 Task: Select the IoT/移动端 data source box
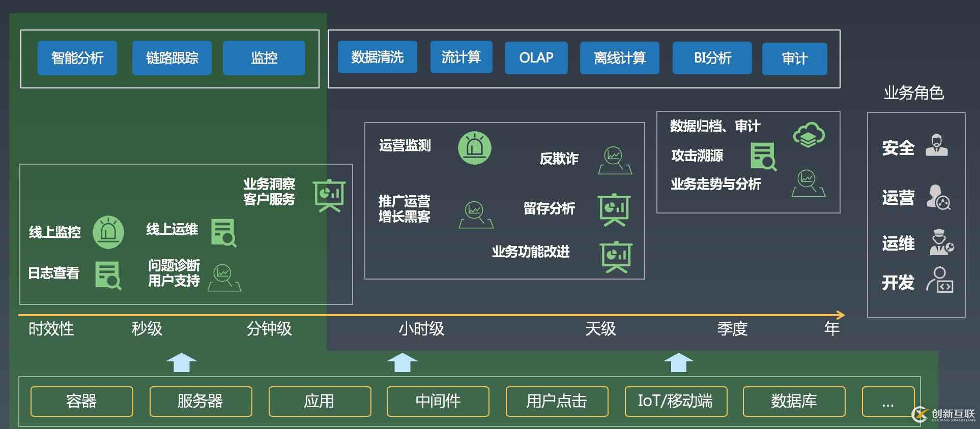pyautogui.click(x=676, y=402)
